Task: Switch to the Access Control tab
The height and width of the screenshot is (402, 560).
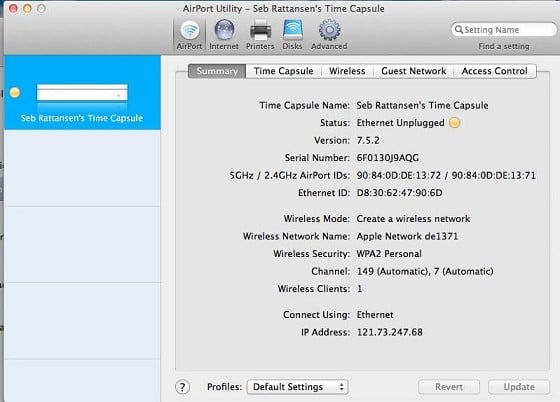Action: [495, 71]
